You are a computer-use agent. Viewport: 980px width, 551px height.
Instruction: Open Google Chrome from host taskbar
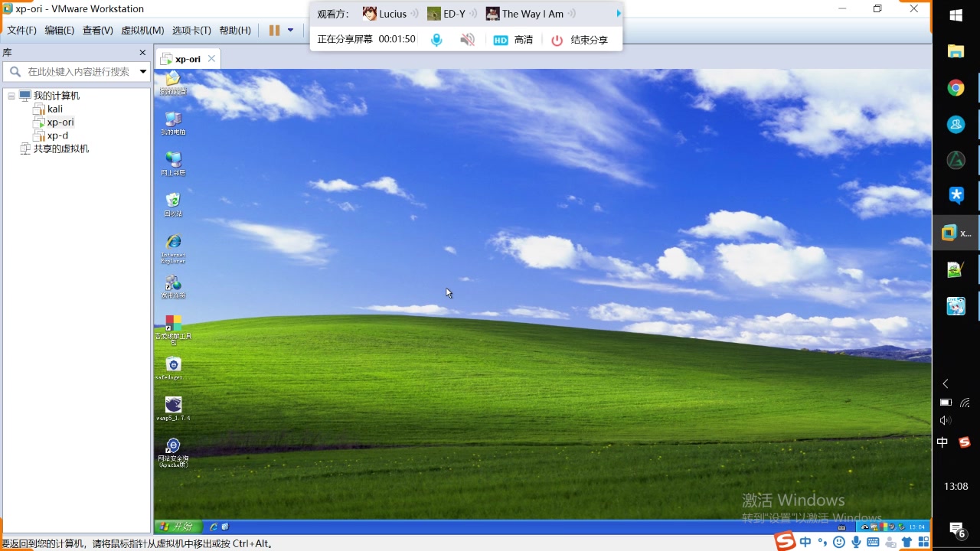tap(956, 88)
